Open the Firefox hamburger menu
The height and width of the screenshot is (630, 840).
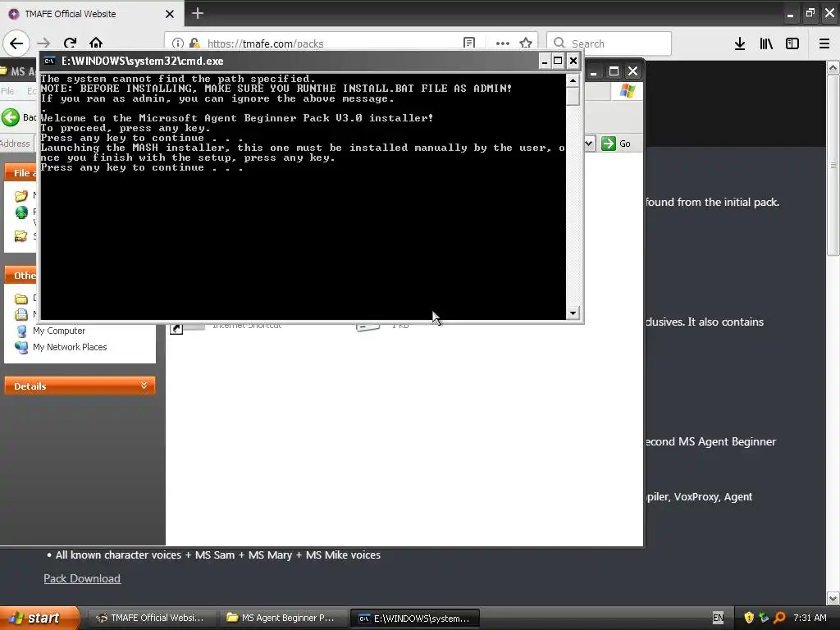click(824, 43)
